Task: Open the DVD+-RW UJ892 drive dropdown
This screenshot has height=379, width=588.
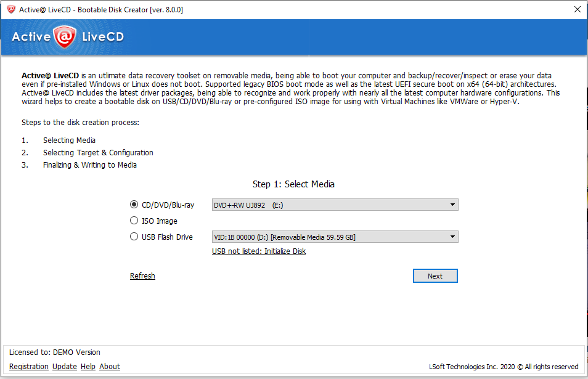Action: tap(335, 205)
